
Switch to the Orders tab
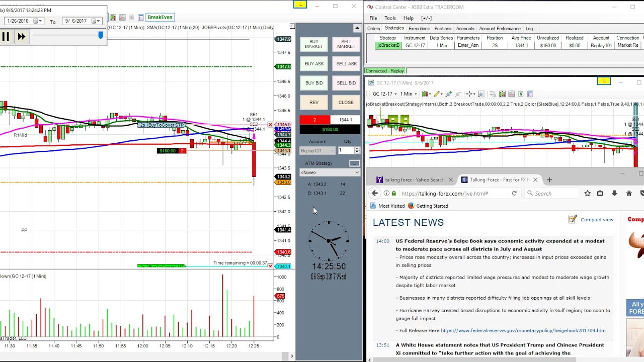pyautogui.click(x=373, y=29)
